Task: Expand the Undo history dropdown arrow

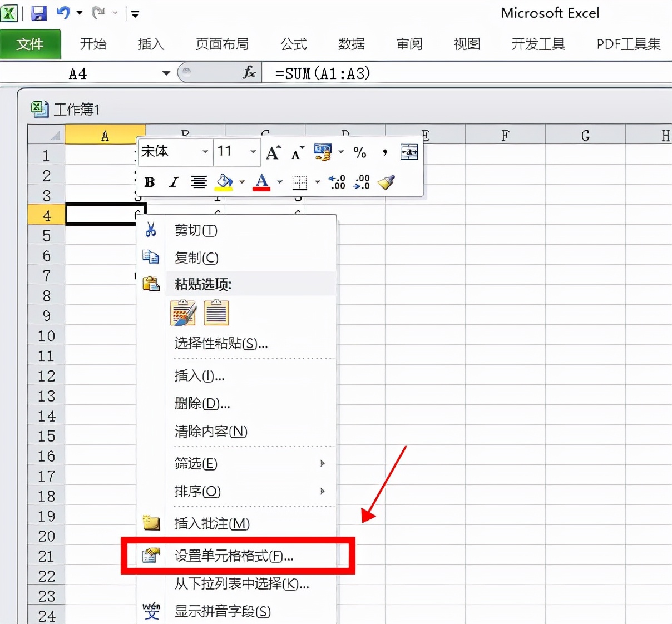Action: click(79, 12)
